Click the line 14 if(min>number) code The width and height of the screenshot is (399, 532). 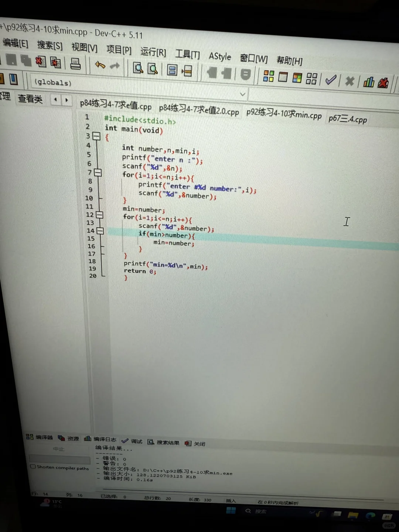coord(167,235)
